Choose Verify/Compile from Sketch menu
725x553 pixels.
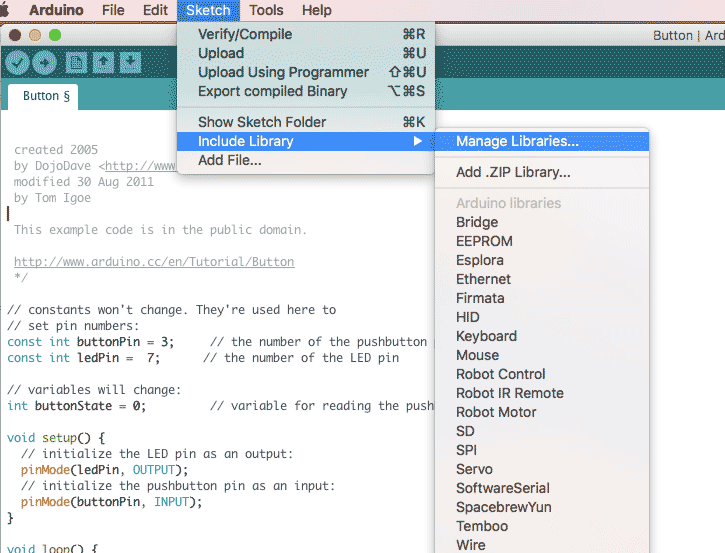click(306, 34)
